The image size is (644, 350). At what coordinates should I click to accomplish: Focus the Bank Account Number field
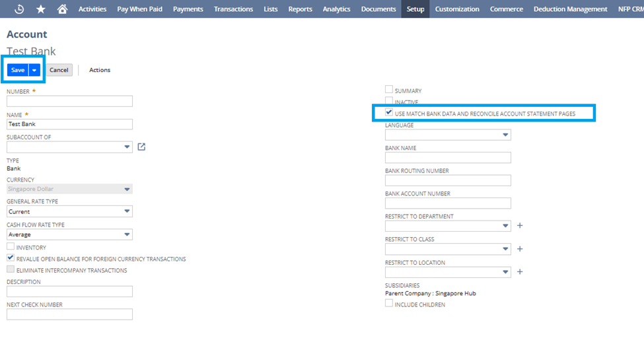coord(448,203)
